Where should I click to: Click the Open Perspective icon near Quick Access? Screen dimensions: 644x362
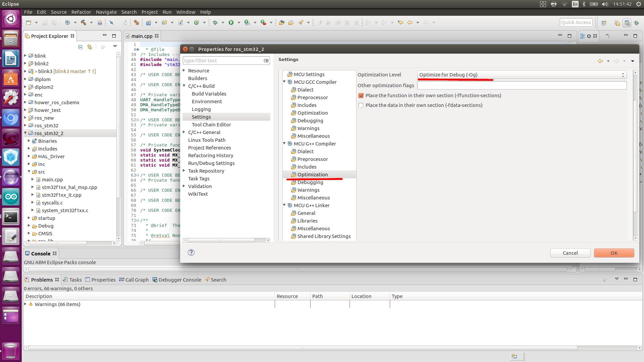point(604,23)
